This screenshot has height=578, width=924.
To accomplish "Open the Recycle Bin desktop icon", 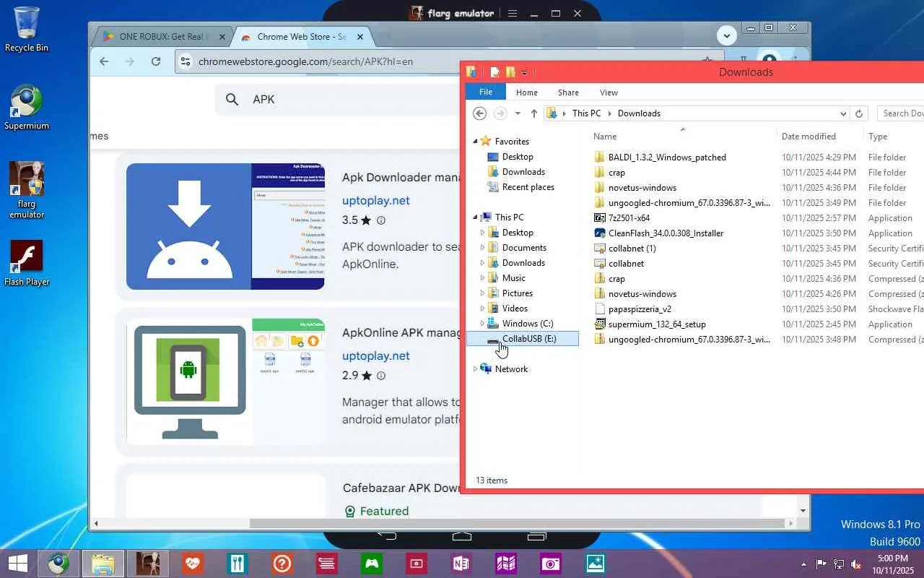I will [x=27, y=30].
